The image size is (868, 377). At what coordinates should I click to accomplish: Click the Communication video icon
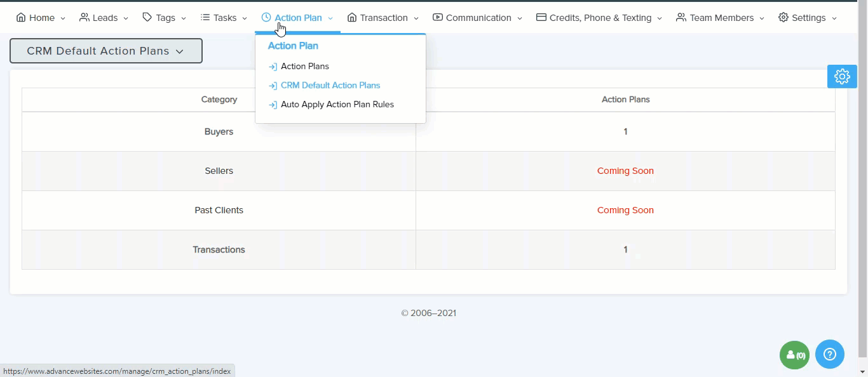tap(438, 18)
